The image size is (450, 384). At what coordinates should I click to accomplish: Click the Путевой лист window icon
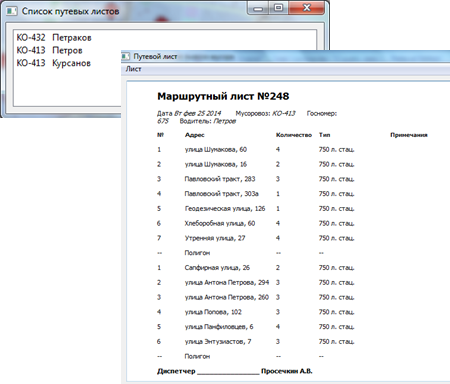126,56
